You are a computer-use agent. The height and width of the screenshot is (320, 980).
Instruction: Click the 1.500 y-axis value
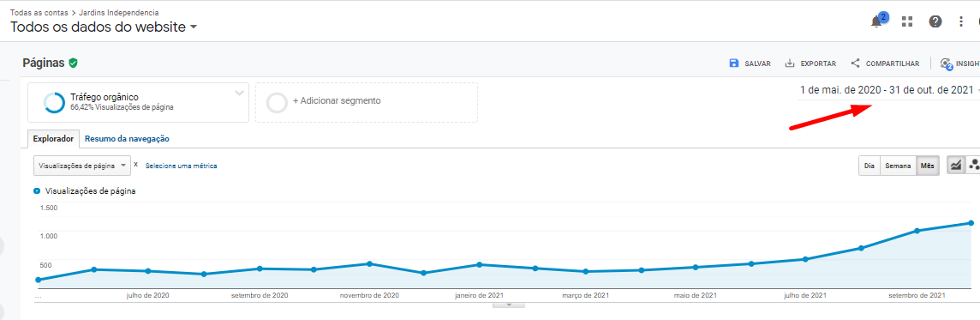coord(48,208)
